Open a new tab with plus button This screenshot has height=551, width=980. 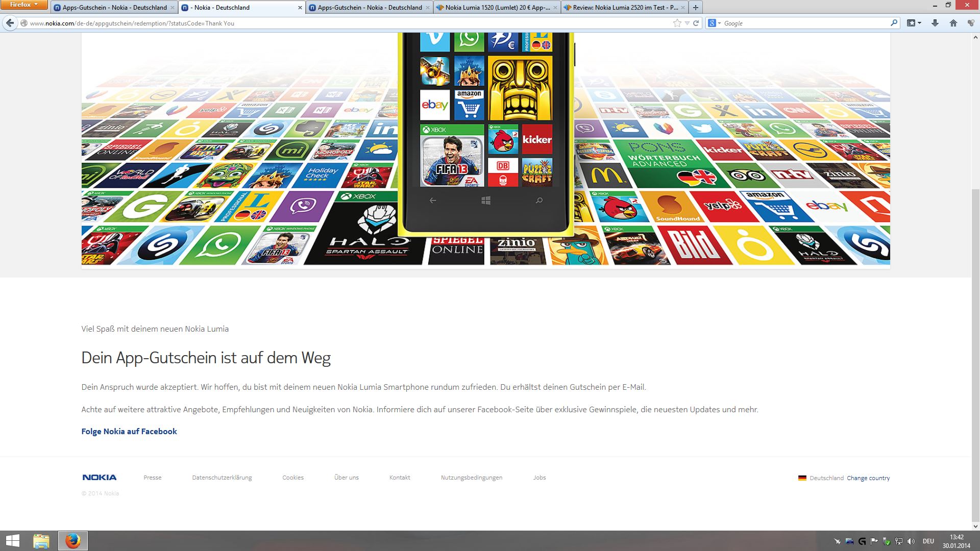click(695, 7)
